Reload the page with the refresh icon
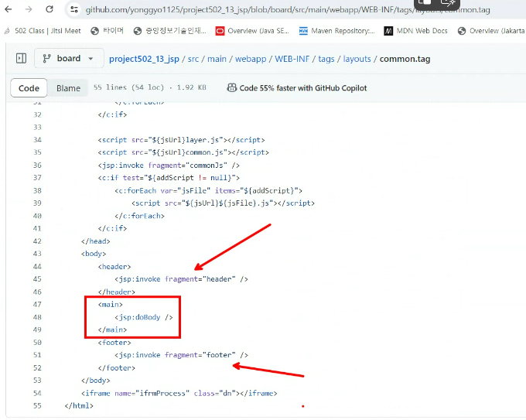Viewport: 526px width, 420px height. click(x=50, y=9)
